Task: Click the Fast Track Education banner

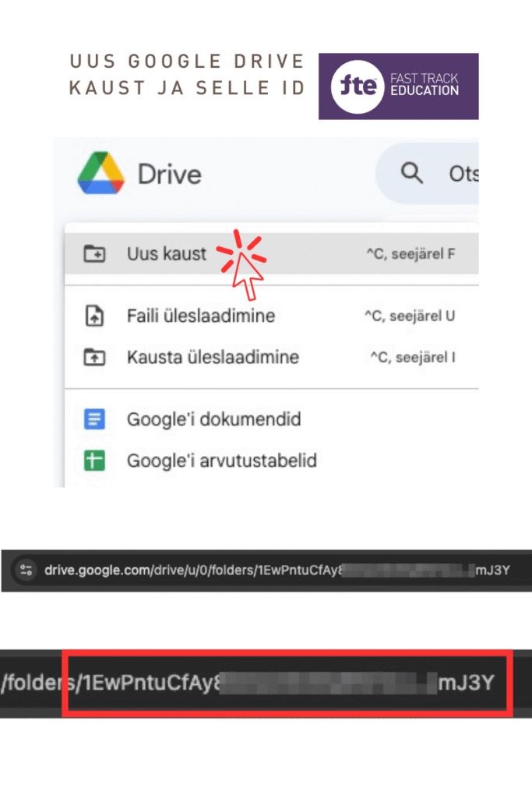Action: 398,86
